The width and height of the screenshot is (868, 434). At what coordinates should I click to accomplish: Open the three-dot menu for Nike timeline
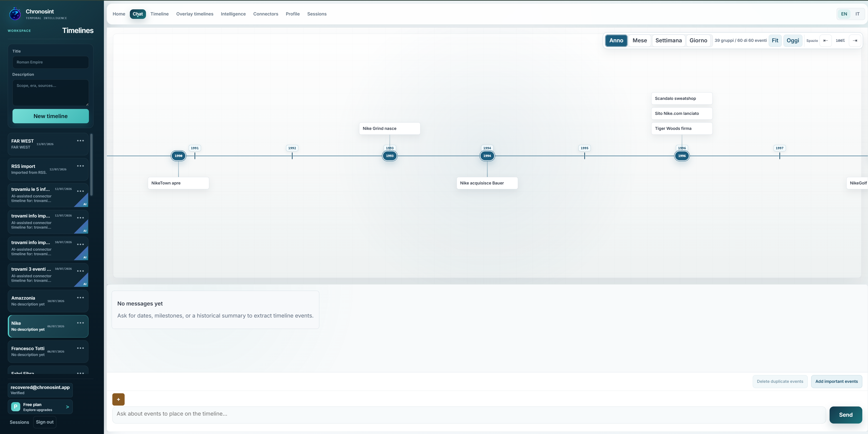[x=80, y=323]
